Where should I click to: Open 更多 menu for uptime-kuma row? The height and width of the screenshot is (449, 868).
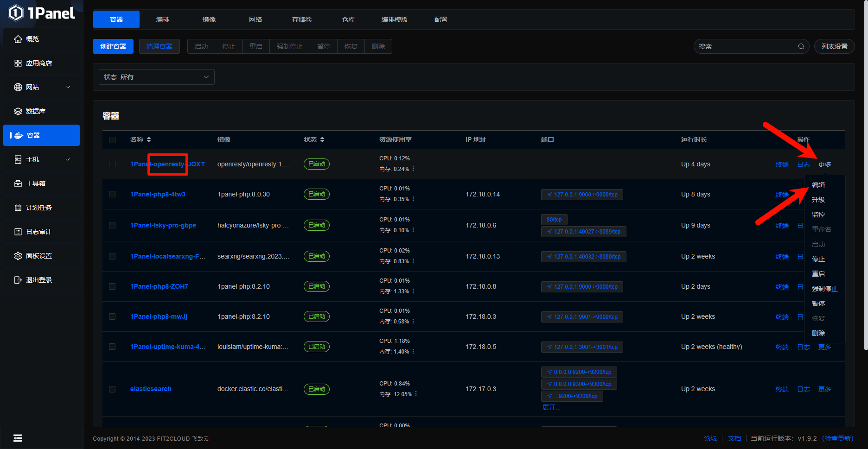tap(825, 347)
